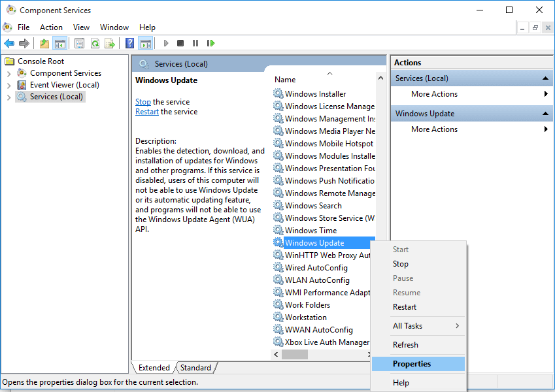Screen dimensions: 555x392
Task: Click the Pause Service toolbar icon
Action: (195, 43)
